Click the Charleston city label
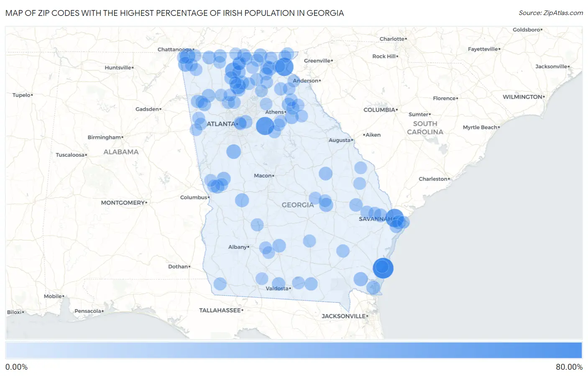 click(433, 179)
